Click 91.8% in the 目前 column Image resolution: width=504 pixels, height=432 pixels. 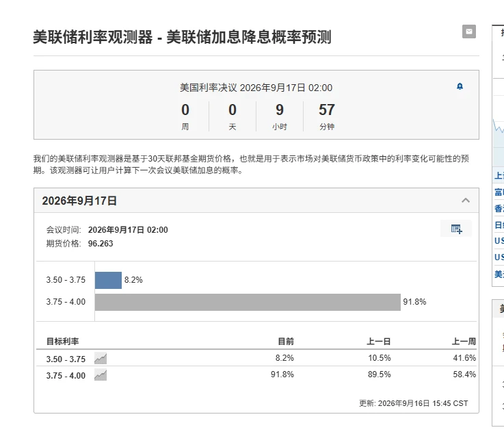point(282,374)
